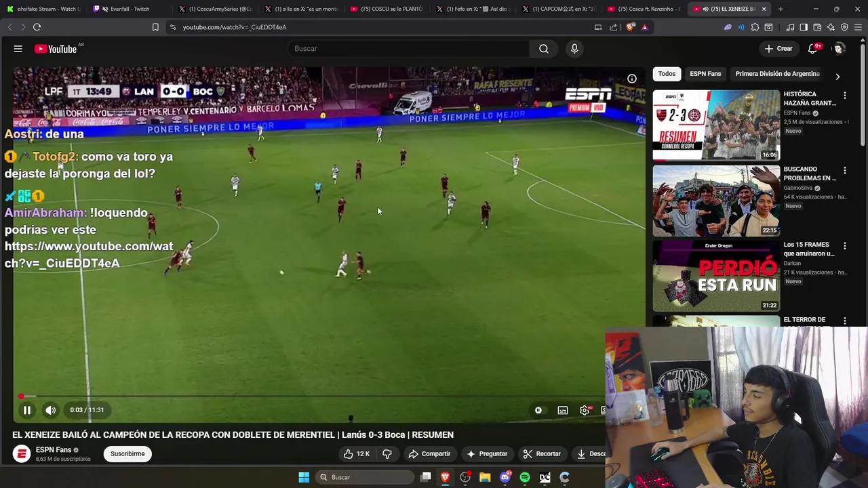This screenshot has width=868, height=488.
Task: Open the PERDIÓ ESTA RUN video thumbnail
Action: point(716,276)
